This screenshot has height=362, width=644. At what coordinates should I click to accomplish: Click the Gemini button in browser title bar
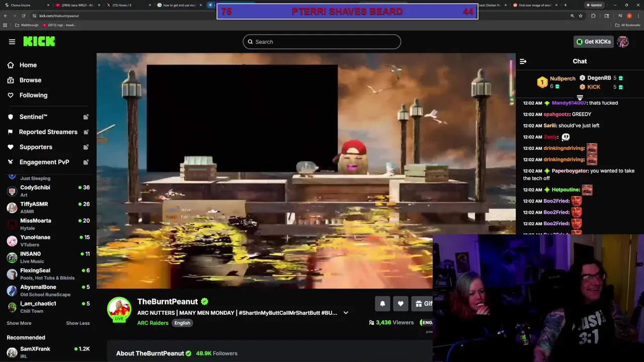coord(594,5)
